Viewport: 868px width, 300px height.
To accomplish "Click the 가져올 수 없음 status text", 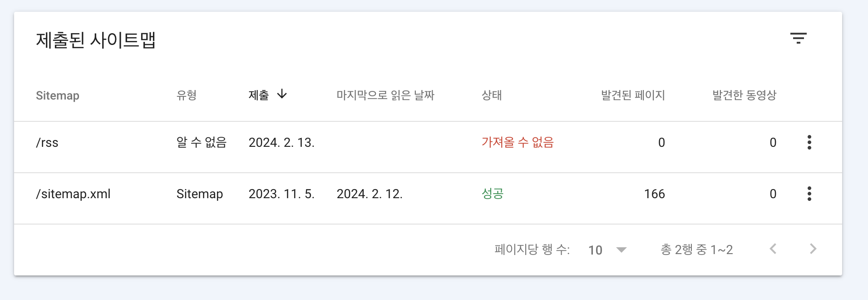I will (518, 142).
